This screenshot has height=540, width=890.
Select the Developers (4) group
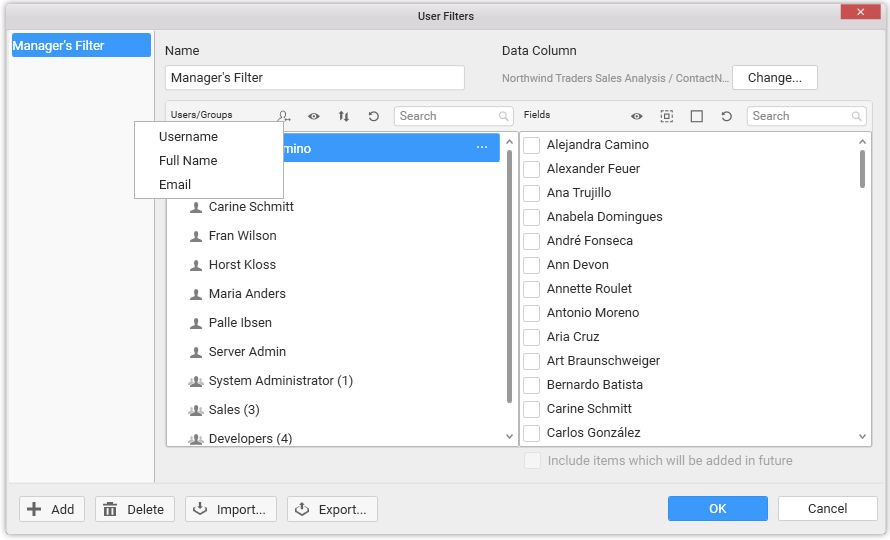pyautogui.click(x=250, y=439)
